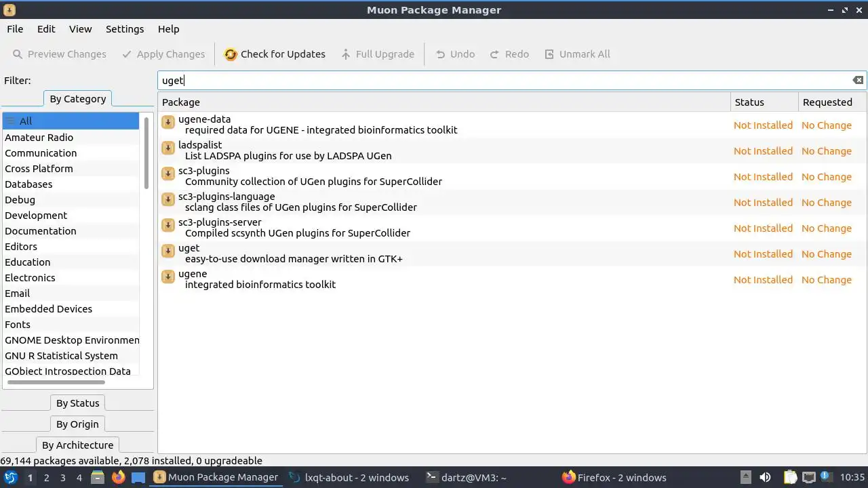The height and width of the screenshot is (488, 868).
Task: Select the Documentation category
Action: tap(71, 231)
